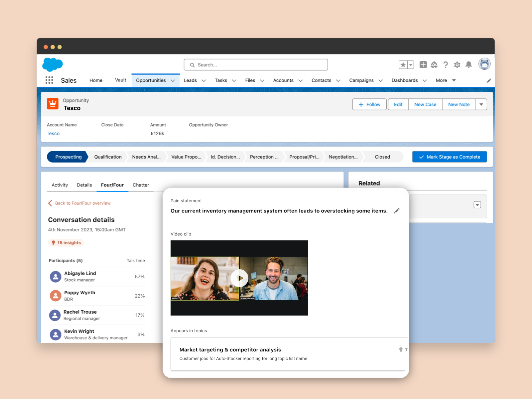Switch to the Chatter tab
The image size is (532, 399).
click(141, 185)
